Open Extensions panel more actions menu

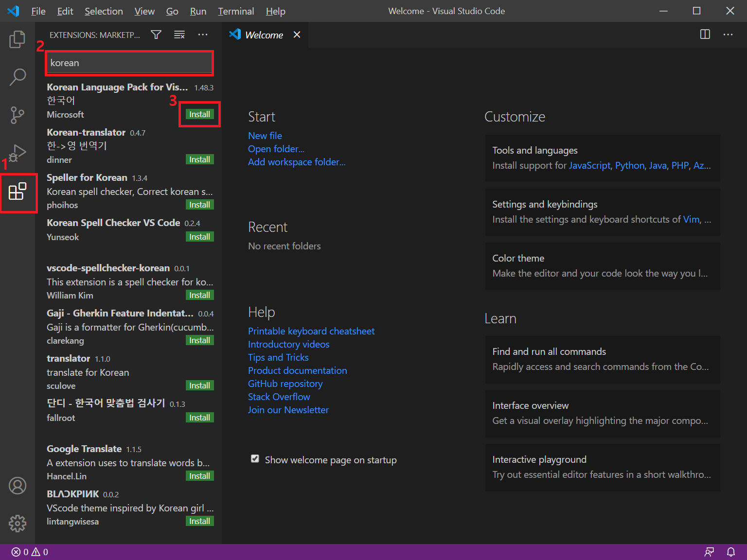click(203, 35)
